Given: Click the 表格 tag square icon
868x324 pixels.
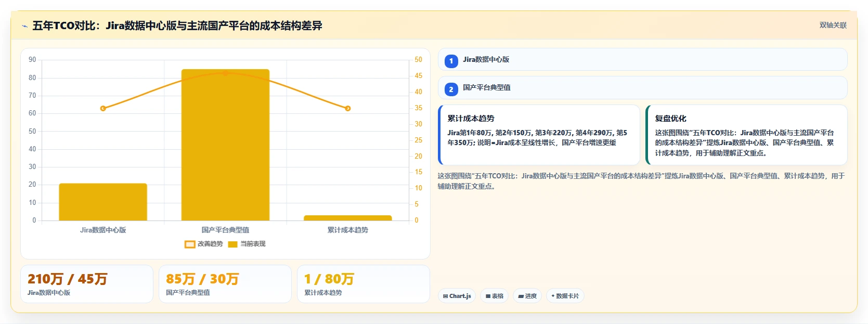Looking at the screenshot, I should [488, 296].
